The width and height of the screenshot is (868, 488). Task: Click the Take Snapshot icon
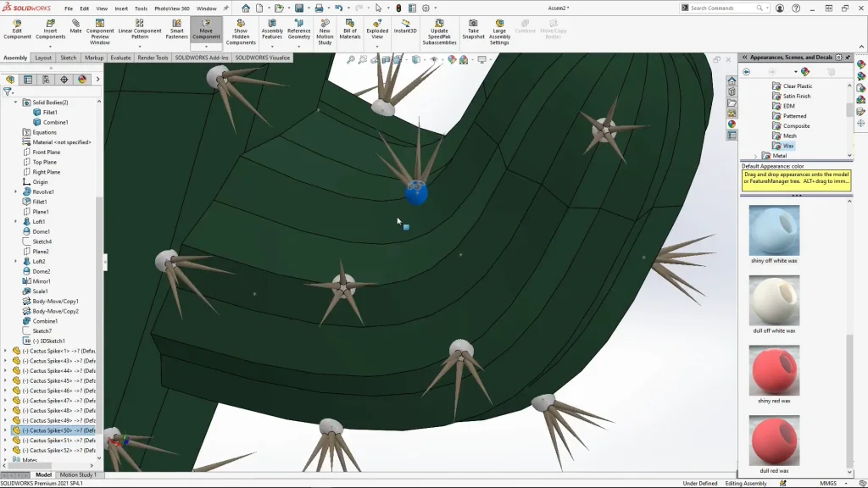click(473, 26)
